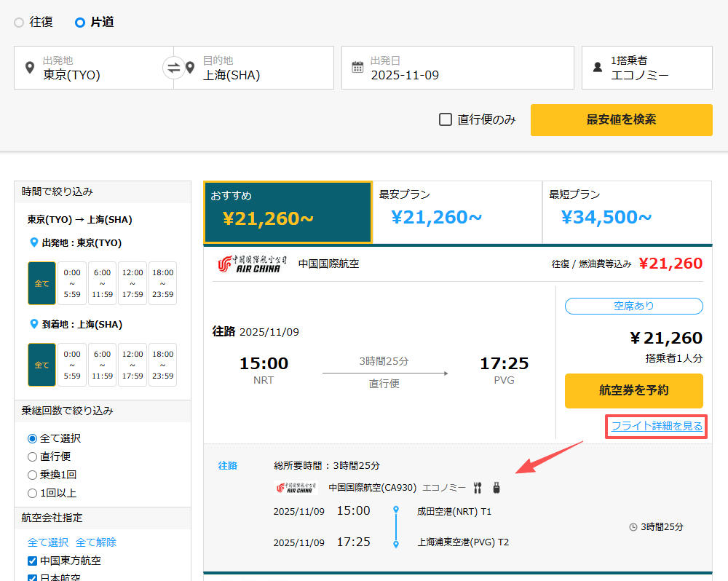The width and height of the screenshot is (728, 581).
Task: Select the 片道 radio button
Action: coord(79,22)
